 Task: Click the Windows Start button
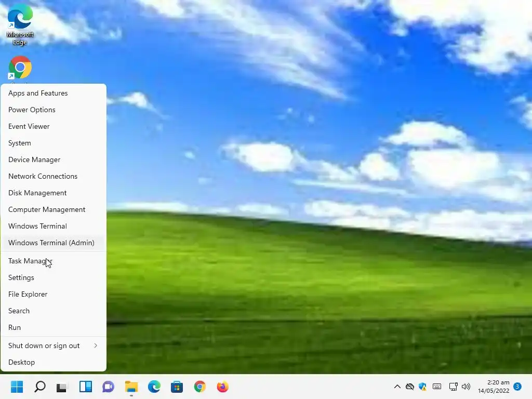(x=17, y=387)
